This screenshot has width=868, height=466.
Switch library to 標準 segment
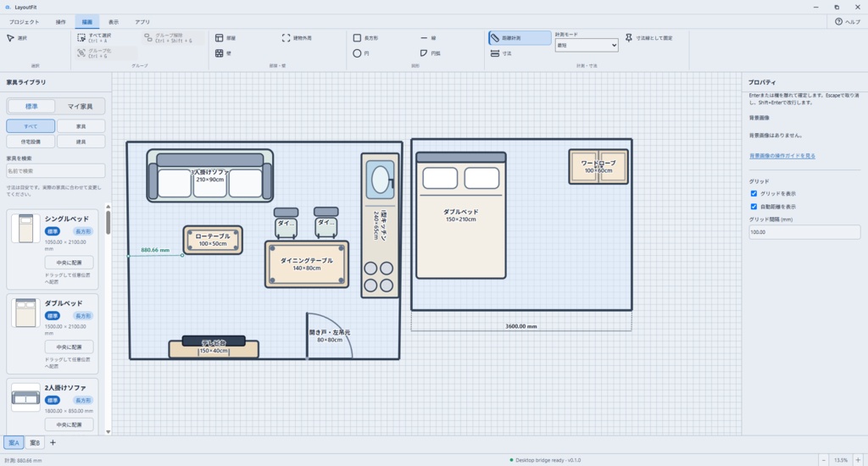[31, 106]
